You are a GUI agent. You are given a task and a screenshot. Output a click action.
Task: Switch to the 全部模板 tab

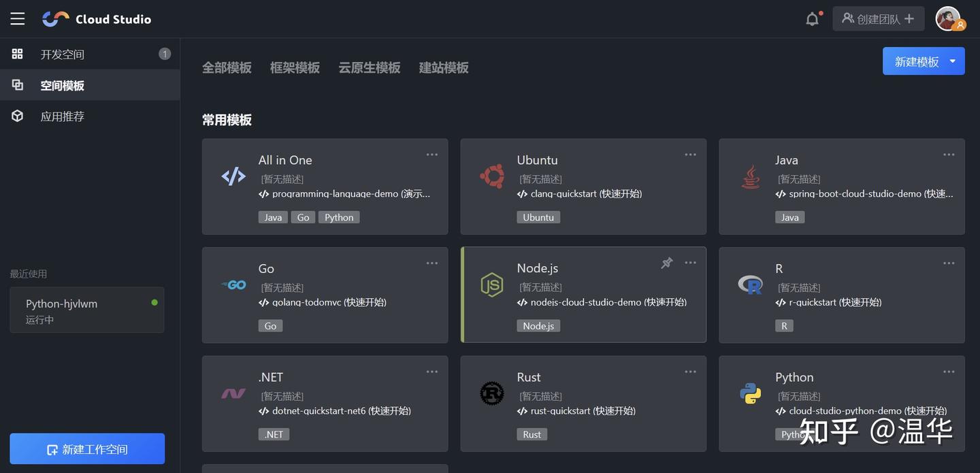pyautogui.click(x=227, y=67)
